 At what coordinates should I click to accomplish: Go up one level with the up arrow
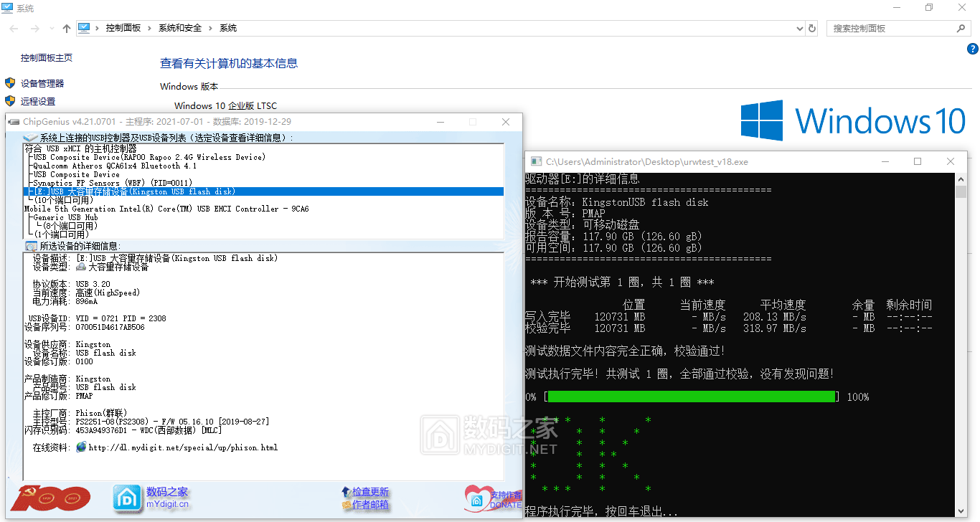[67, 28]
